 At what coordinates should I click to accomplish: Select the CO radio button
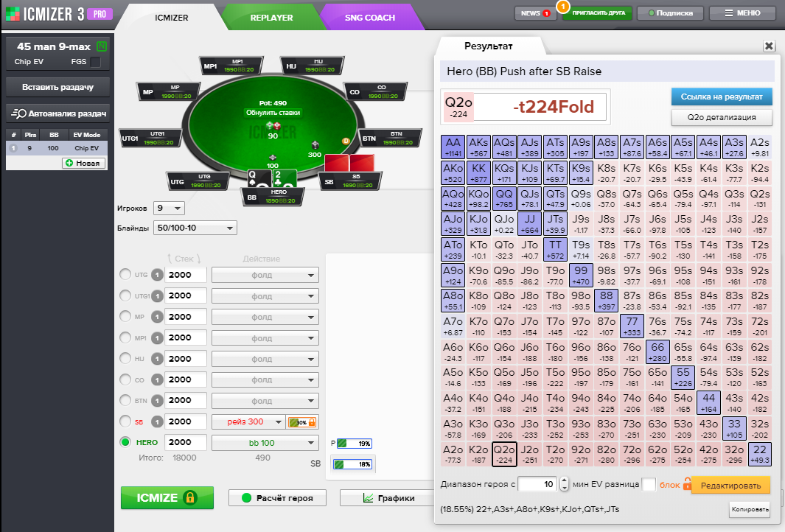125,379
